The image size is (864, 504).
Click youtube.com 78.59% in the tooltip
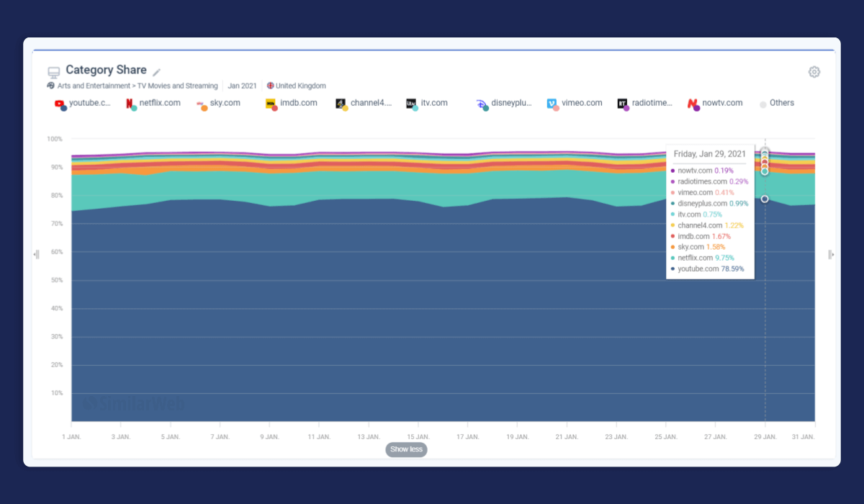pyautogui.click(x=711, y=269)
